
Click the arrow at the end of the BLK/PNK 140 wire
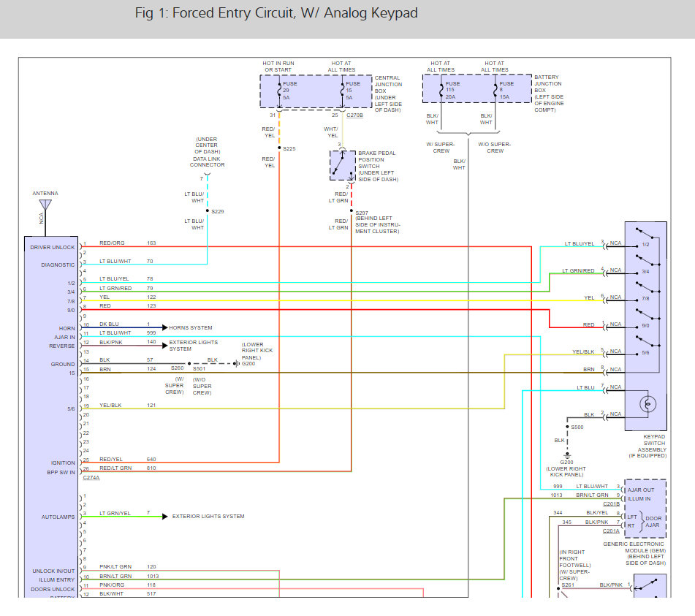(165, 345)
